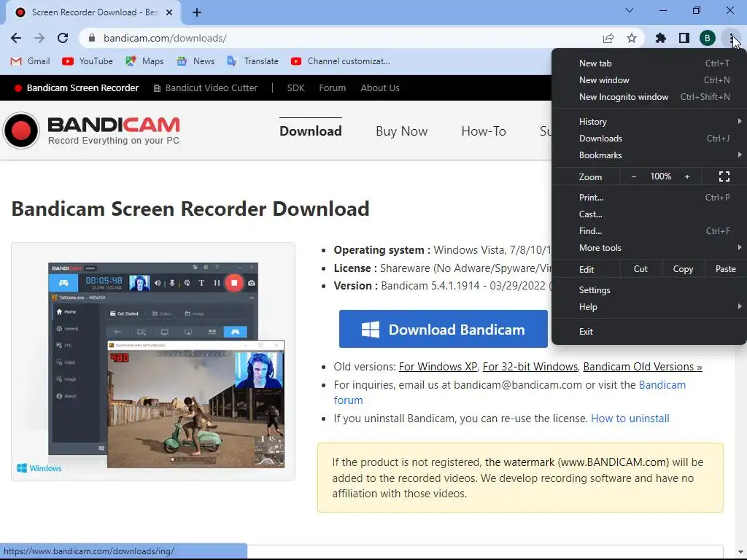Choose New window in Chrome menu
The height and width of the screenshot is (560, 747).
pyautogui.click(x=649, y=80)
